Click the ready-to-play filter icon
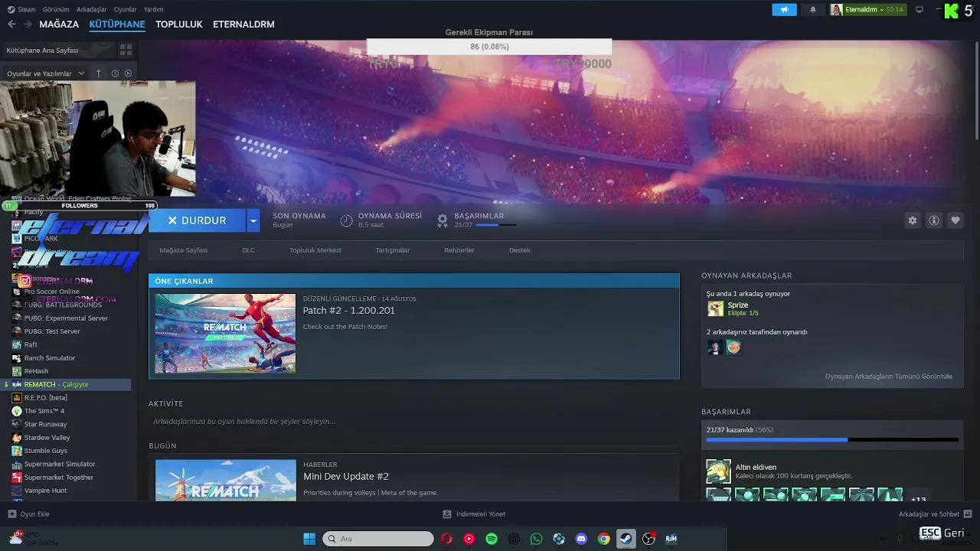This screenshot has width=980, height=551. pyautogui.click(x=128, y=73)
